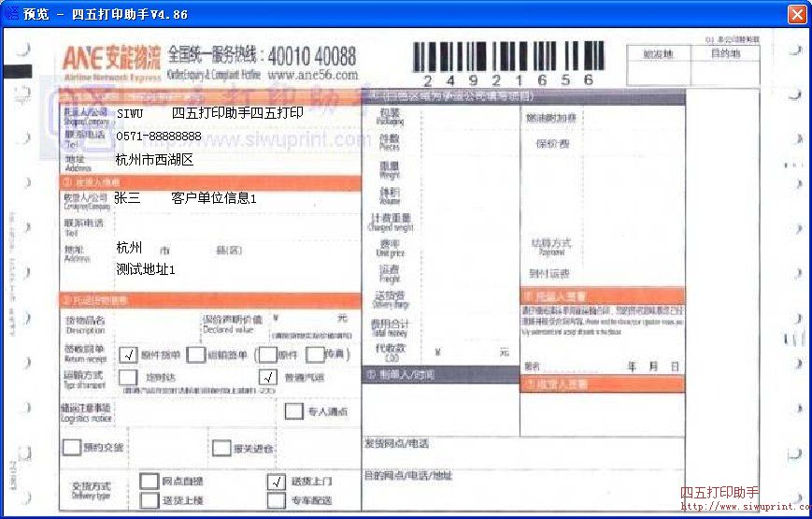Click the recipient name 张三
The height and width of the screenshot is (519, 812).
tap(127, 198)
